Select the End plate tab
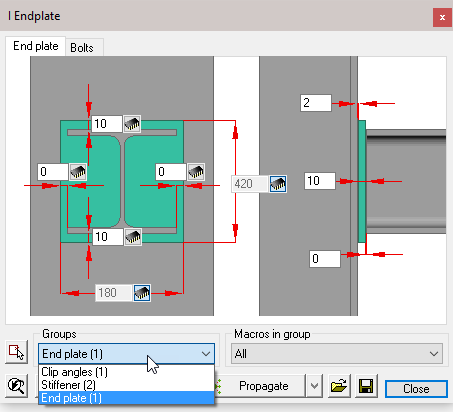 tap(36, 46)
